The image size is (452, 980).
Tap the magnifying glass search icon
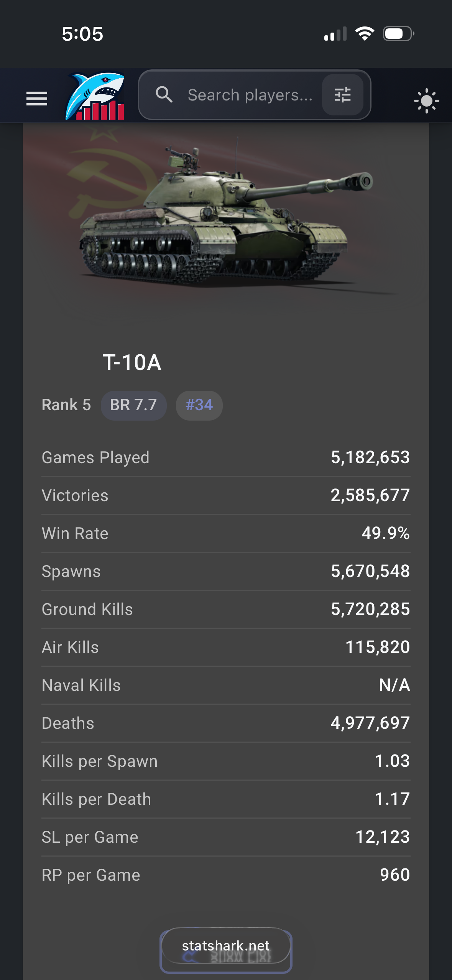click(x=164, y=95)
